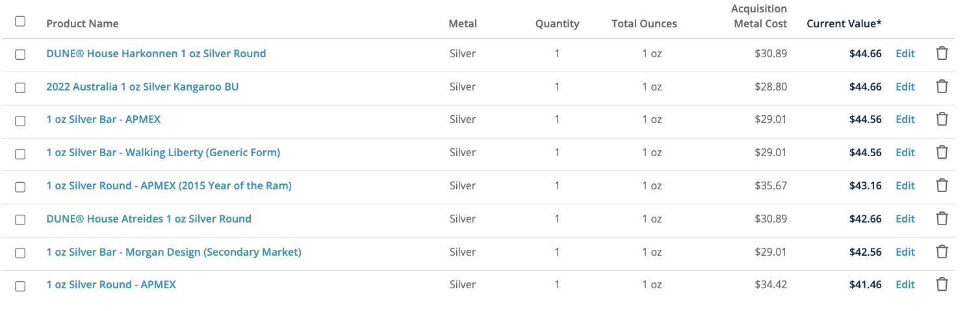Delete the DUNE House Harkonnen row with trash icon
The image size is (980, 311).
(942, 53)
